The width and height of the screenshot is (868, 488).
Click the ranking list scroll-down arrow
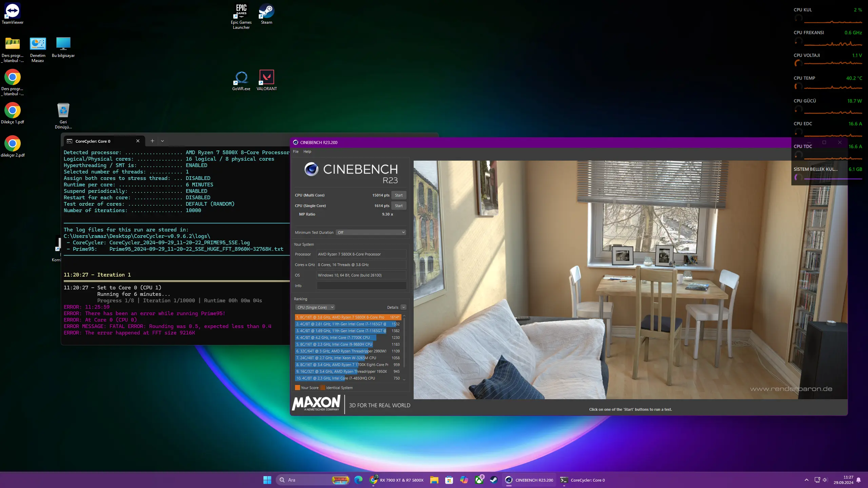(x=404, y=379)
